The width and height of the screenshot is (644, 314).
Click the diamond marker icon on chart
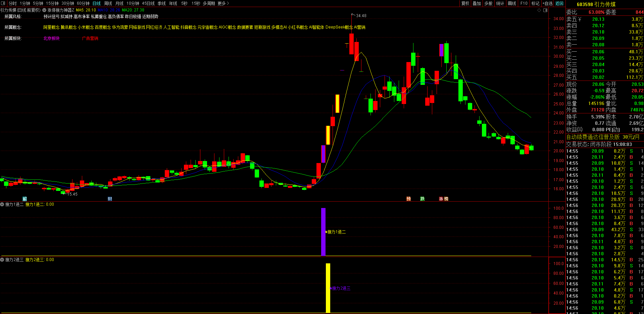click(x=539, y=10)
